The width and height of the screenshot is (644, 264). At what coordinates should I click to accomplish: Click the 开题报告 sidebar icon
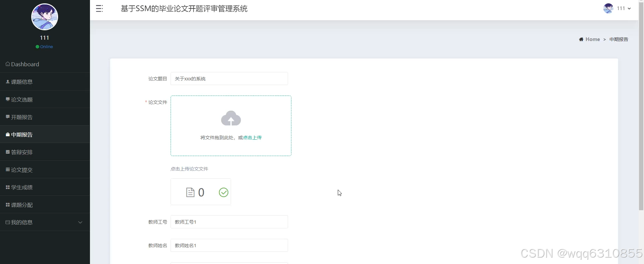pyautogui.click(x=8, y=117)
